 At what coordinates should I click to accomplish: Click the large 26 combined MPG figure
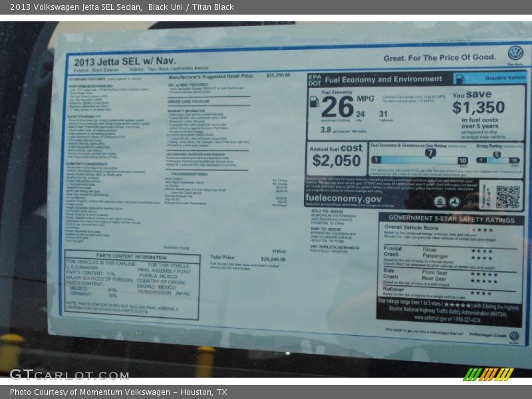pyautogui.click(x=338, y=106)
